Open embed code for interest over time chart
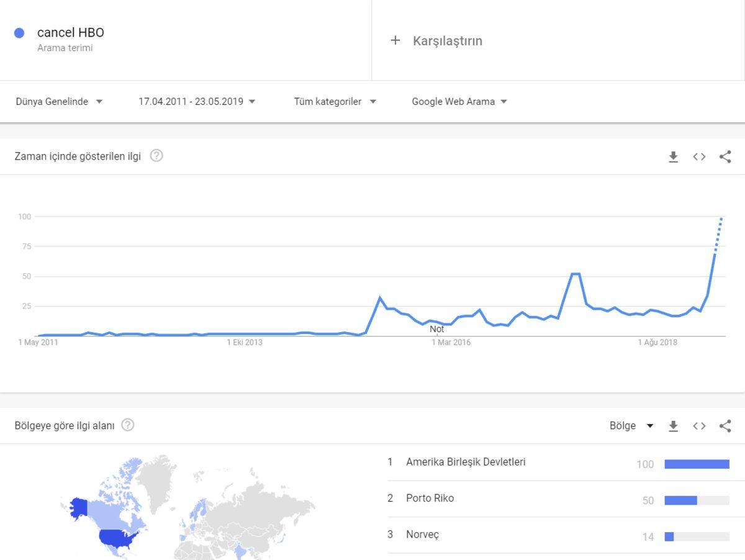 [x=699, y=157]
